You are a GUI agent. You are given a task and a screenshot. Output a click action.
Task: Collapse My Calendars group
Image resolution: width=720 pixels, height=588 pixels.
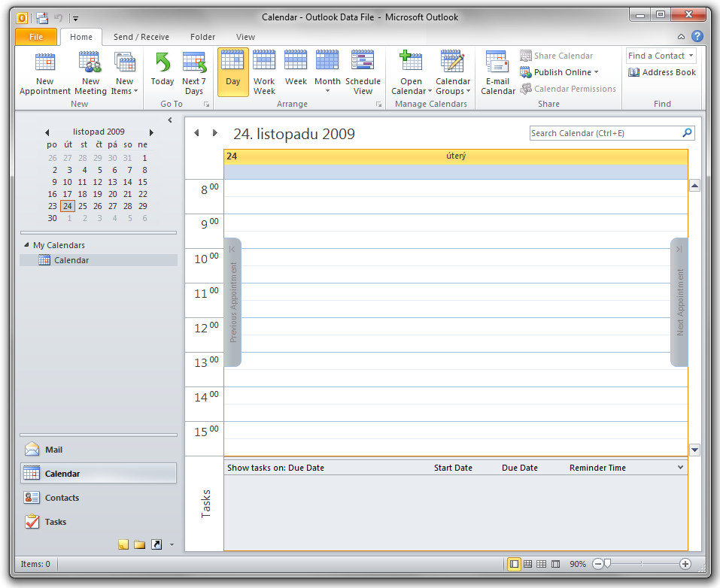[26, 244]
